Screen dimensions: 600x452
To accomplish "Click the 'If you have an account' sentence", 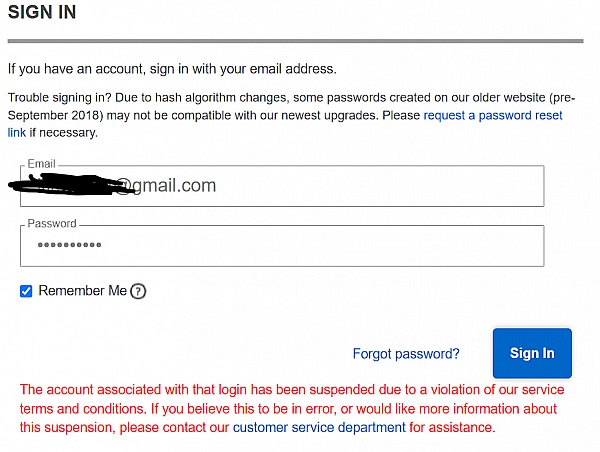I will pos(172,69).
